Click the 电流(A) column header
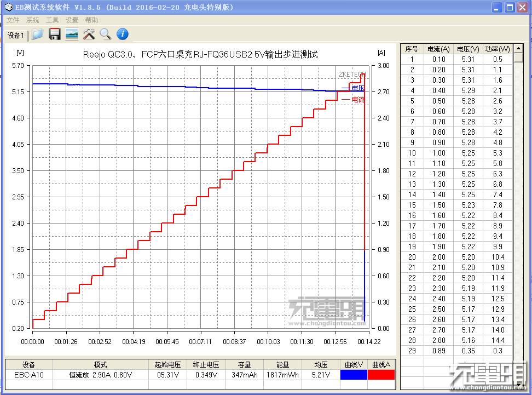The image size is (532, 395). pos(438,49)
